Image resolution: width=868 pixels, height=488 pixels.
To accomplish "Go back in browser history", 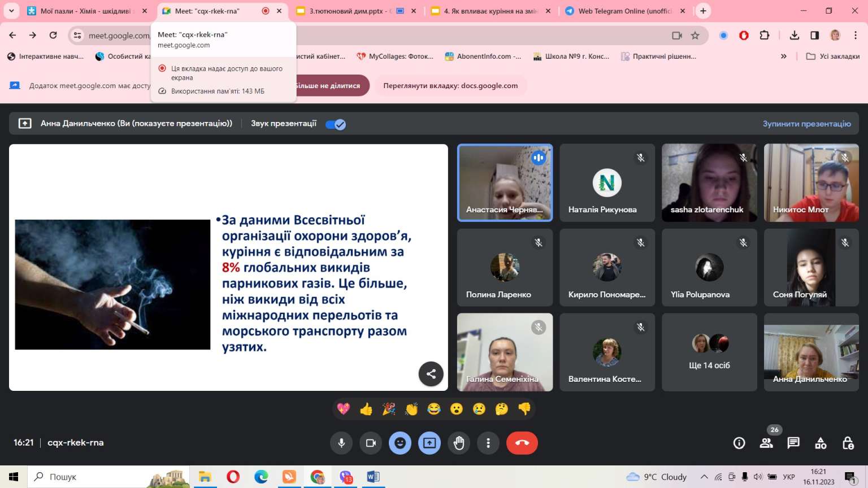I will (12, 35).
